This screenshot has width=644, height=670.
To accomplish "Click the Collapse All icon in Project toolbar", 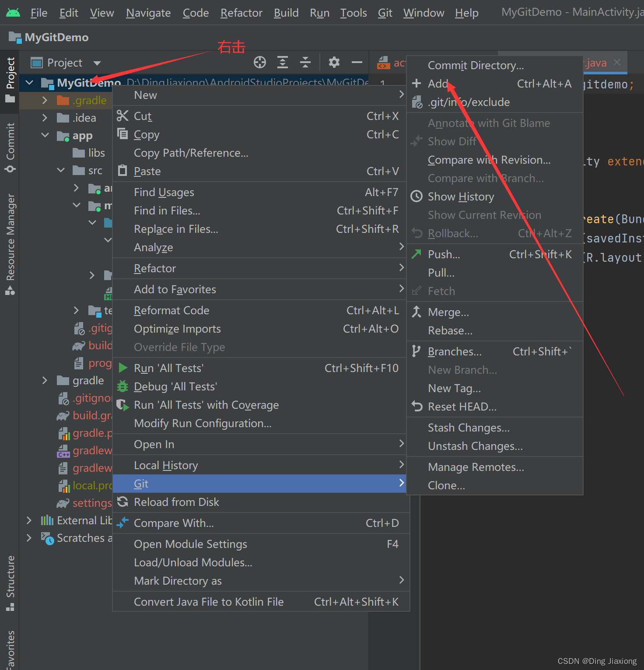I will [305, 63].
